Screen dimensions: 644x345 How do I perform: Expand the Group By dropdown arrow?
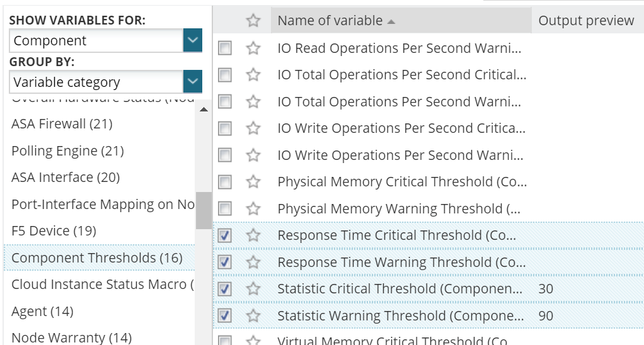[x=193, y=82]
